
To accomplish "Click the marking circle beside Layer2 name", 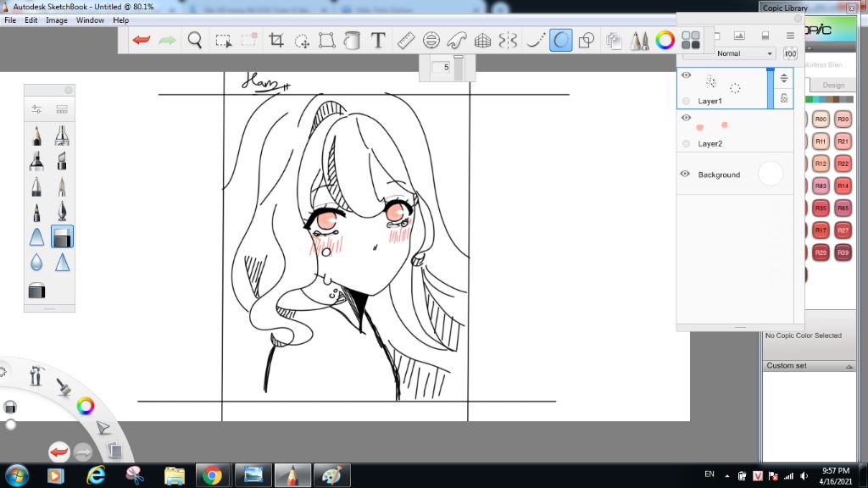I will pyautogui.click(x=687, y=143).
